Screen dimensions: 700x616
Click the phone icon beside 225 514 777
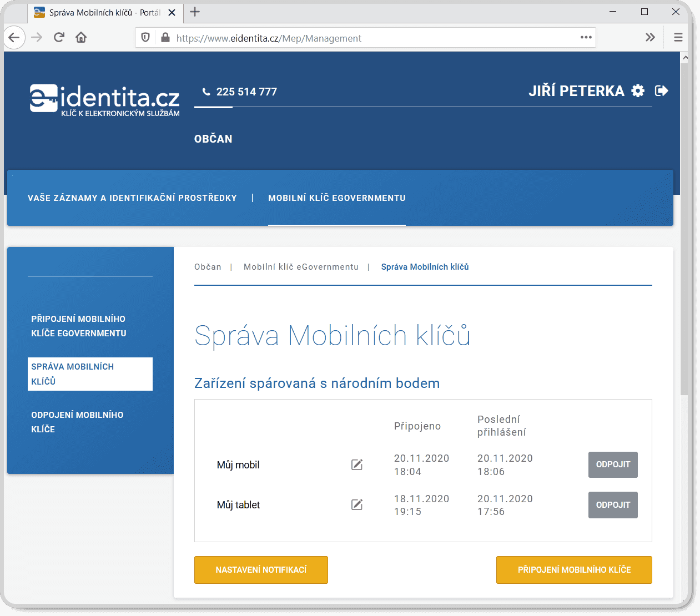207,92
